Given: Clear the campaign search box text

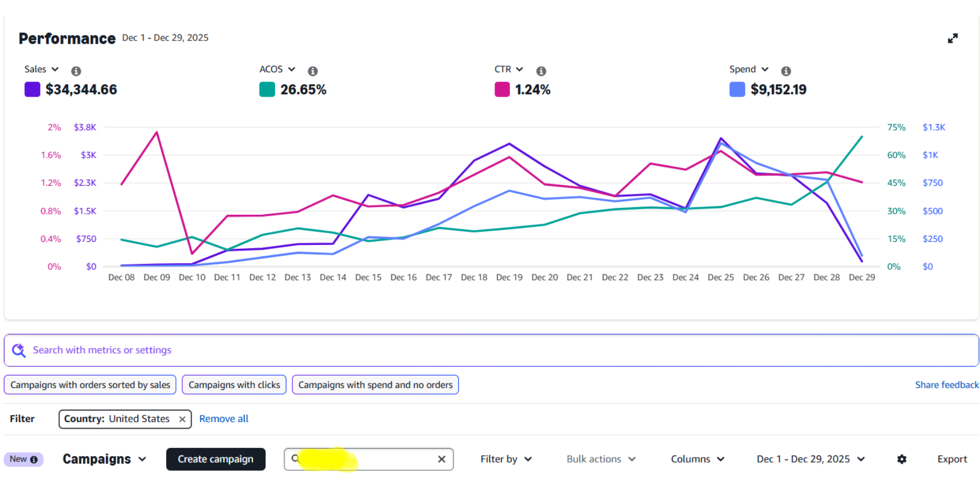Looking at the screenshot, I should (441, 459).
